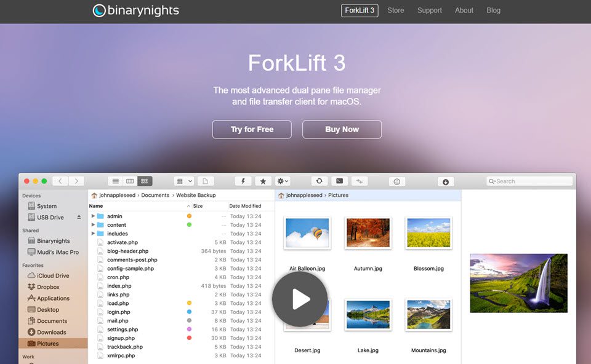591x364 pixels.
Task: Expand the admin folder
Action: click(x=93, y=216)
